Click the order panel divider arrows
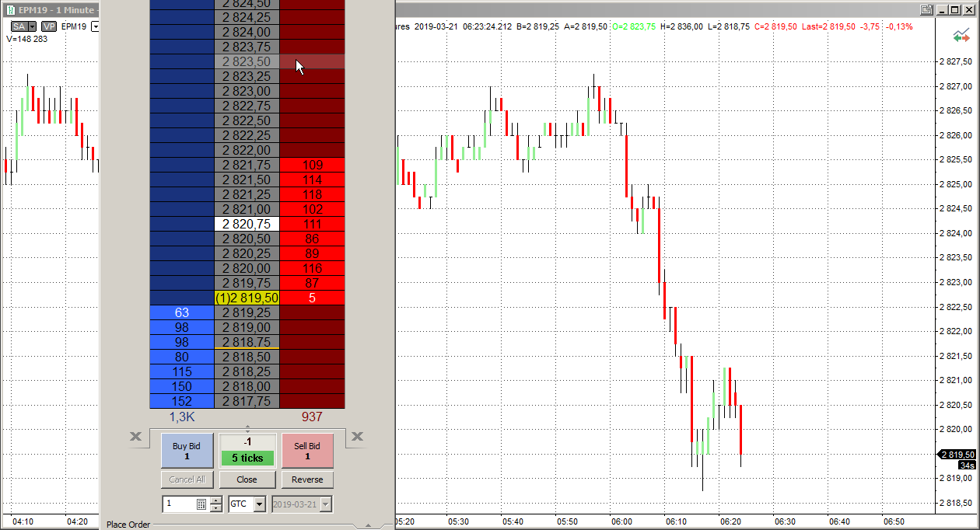This screenshot has height=530, width=980. click(x=248, y=428)
